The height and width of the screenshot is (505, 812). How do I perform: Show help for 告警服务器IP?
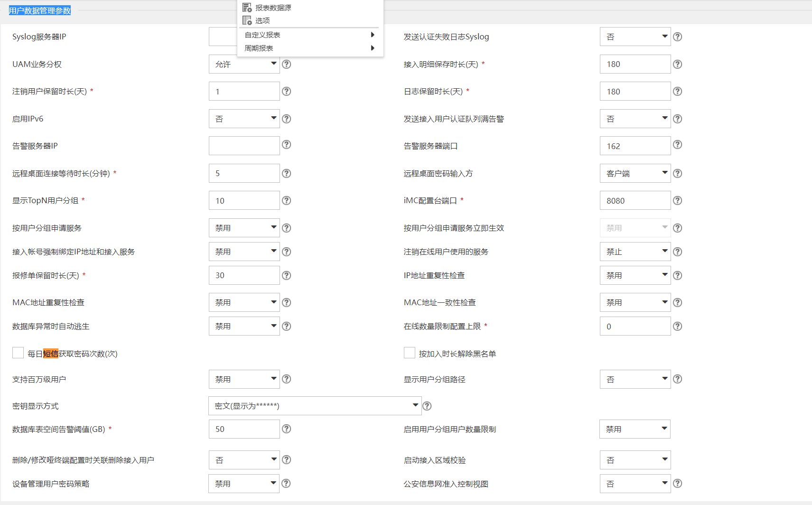point(287,144)
